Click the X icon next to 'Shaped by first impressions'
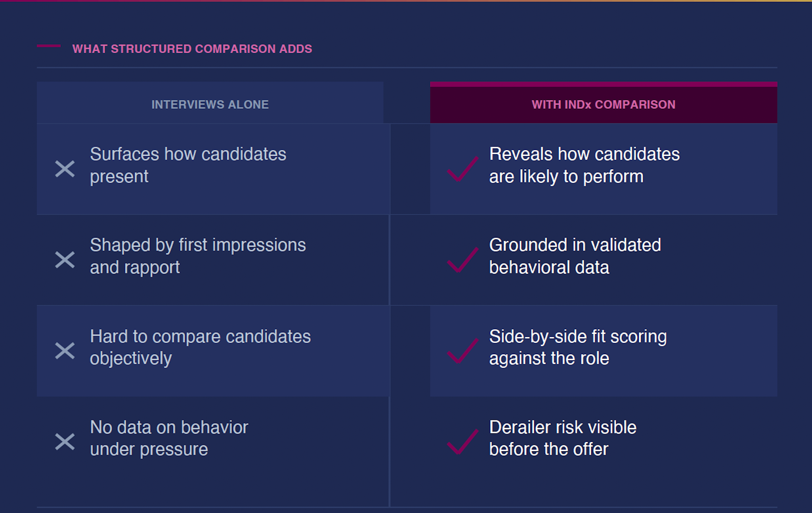The height and width of the screenshot is (513, 812). tap(65, 260)
